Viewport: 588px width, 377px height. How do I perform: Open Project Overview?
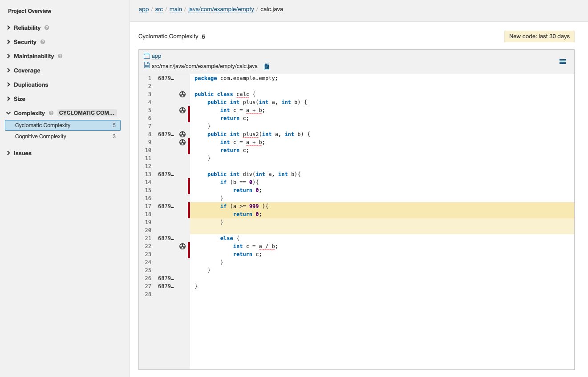click(x=29, y=11)
